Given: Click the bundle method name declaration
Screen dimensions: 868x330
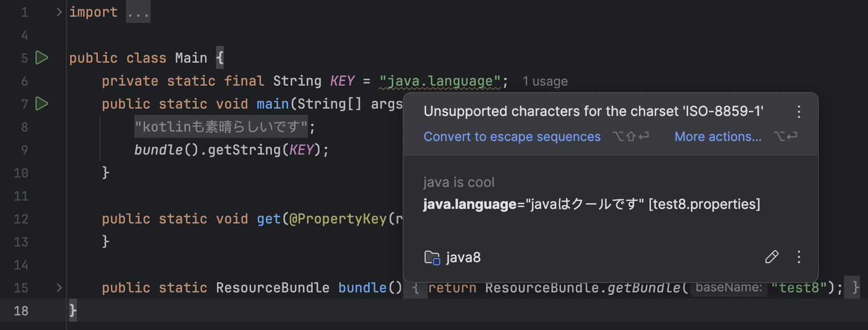Looking at the screenshot, I should pos(362,288).
